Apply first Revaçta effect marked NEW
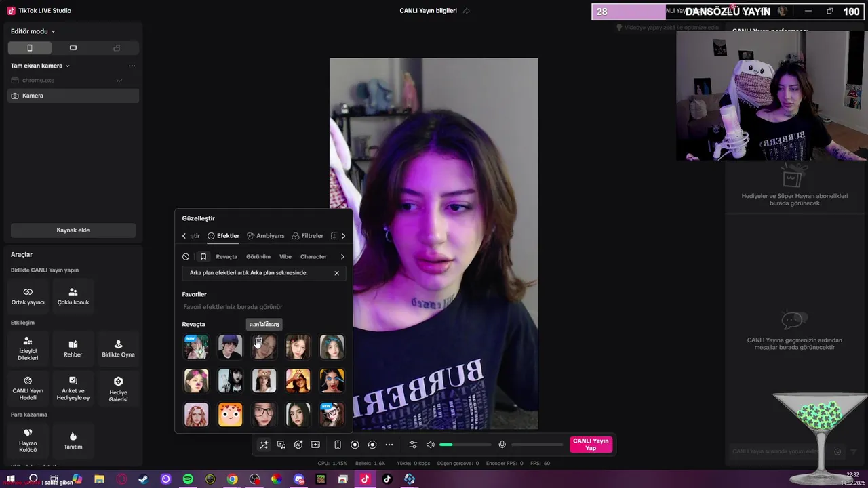Image resolution: width=868 pixels, height=488 pixels. pos(197,346)
